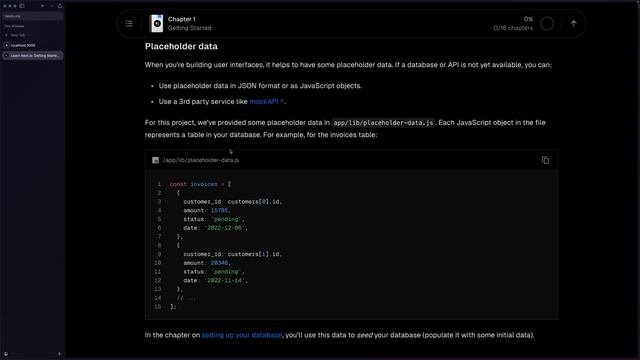Click the bottom-left sidebar library icon
640x360 pixels.
pyautogui.click(x=6, y=354)
